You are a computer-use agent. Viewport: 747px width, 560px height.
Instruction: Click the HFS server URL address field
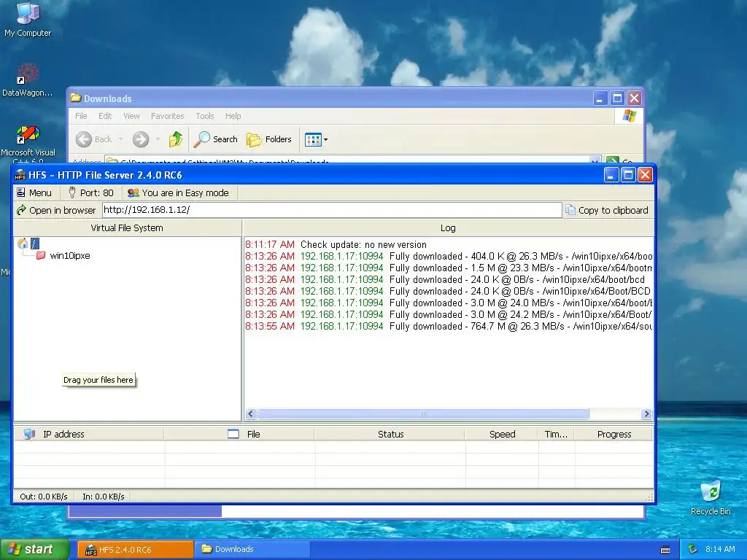[x=332, y=210]
